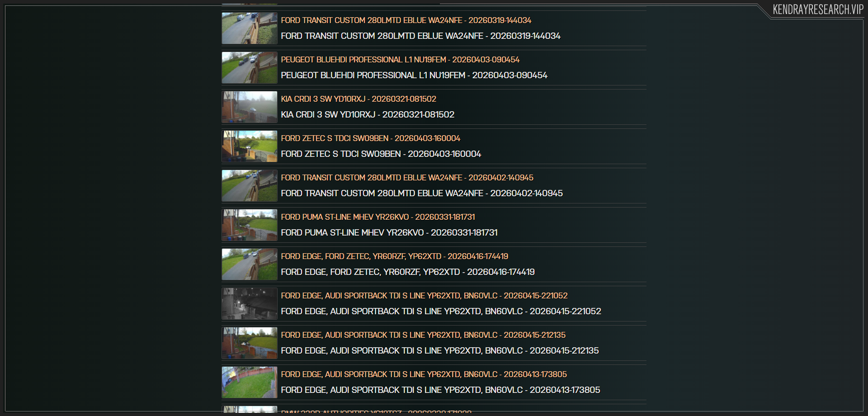
Task: Select white description text Ford Edge, Audi 20260413-173805
Action: tap(440, 390)
